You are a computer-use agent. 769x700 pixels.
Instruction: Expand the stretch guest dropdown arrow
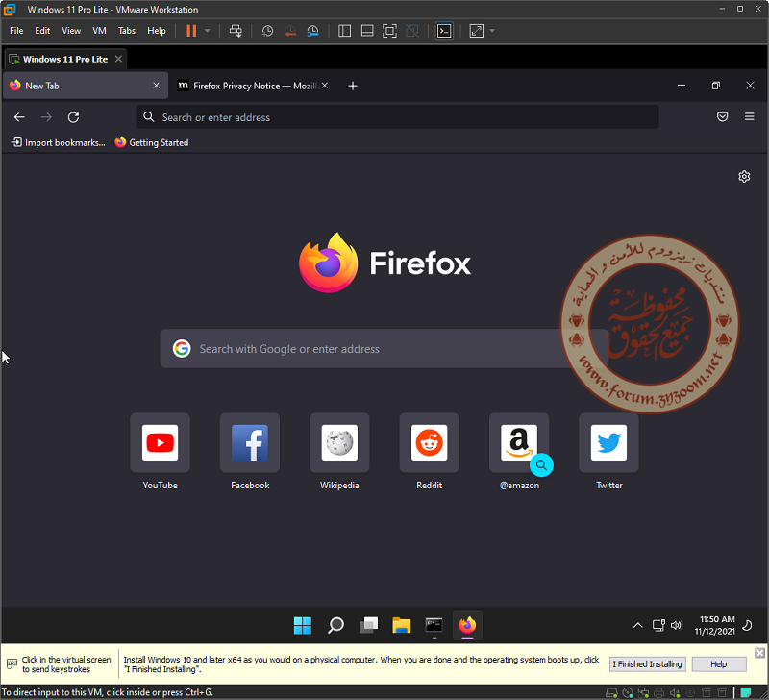click(492, 31)
